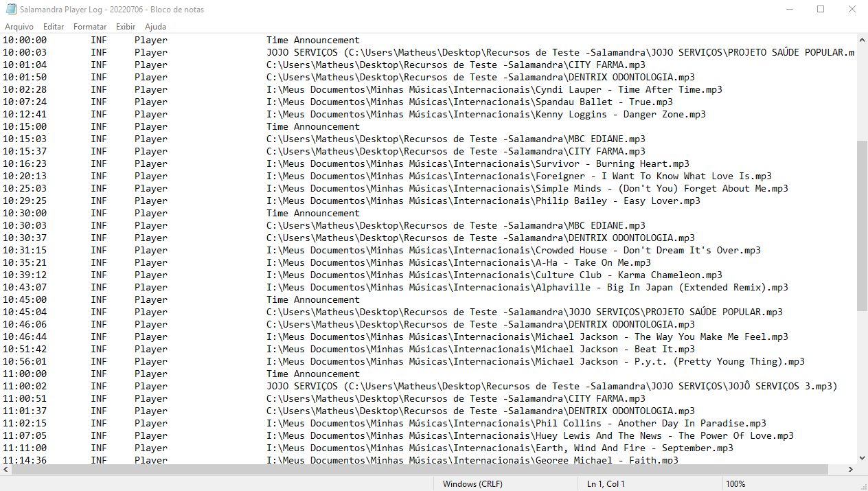Viewport: 868px width, 491px height.
Task: Click the horizontal scrollbar thumb
Action: tap(420, 470)
